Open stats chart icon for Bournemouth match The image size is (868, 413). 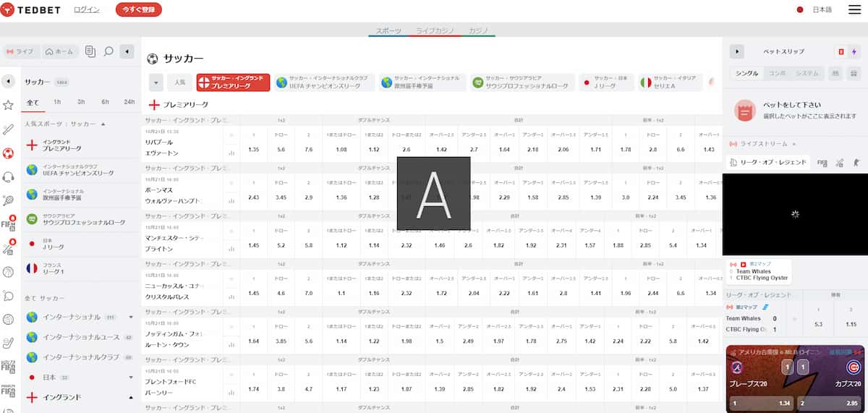pyautogui.click(x=231, y=200)
